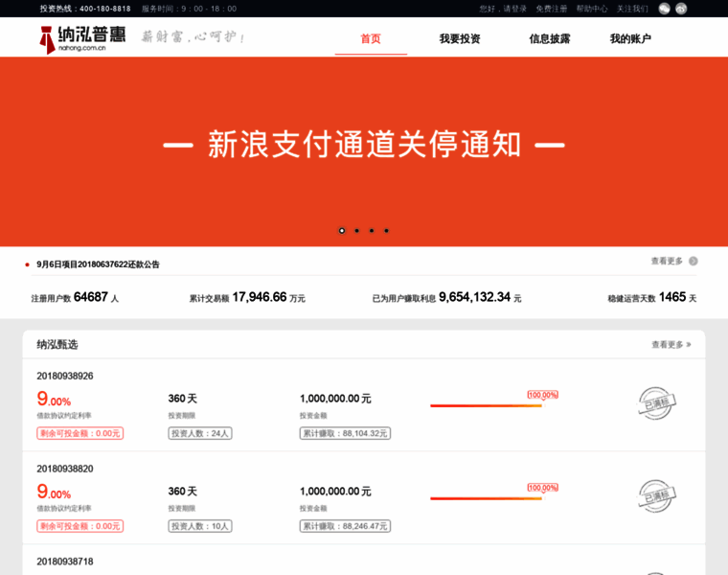Open the 免费注册 registration link
This screenshot has height=575, width=728.
pyautogui.click(x=552, y=9)
